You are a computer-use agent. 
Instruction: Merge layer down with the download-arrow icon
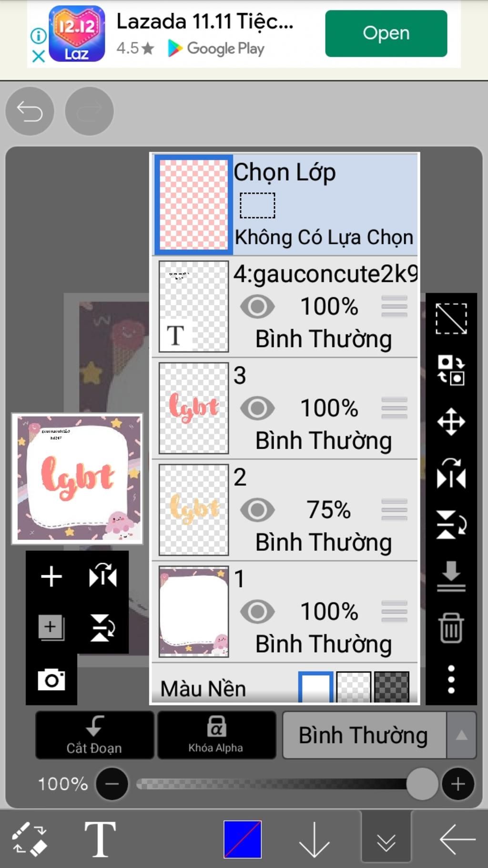[x=451, y=576]
